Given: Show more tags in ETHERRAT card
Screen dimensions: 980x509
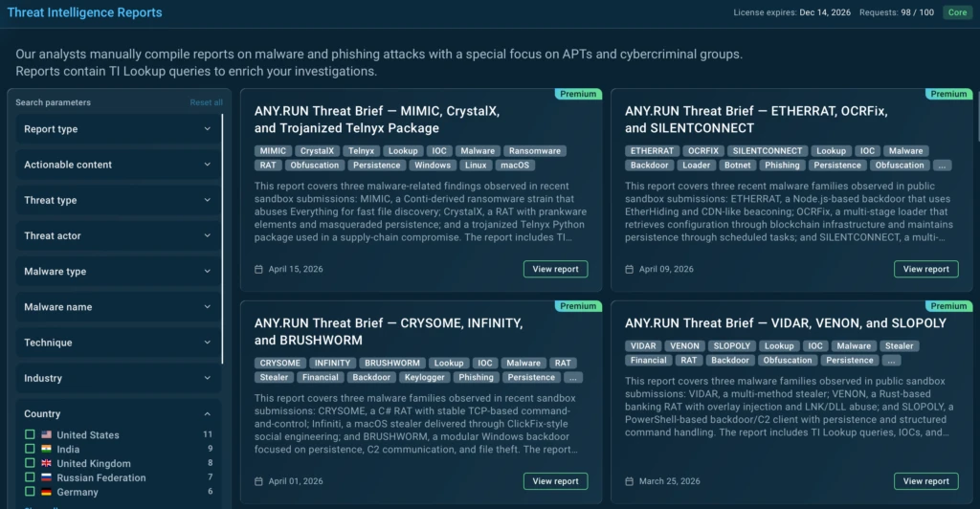Looking at the screenshot, I should point(942,166).
